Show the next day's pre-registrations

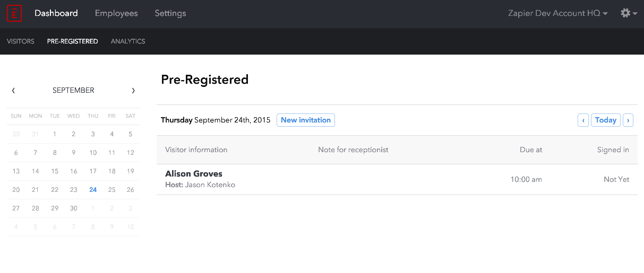coord(628,120)
